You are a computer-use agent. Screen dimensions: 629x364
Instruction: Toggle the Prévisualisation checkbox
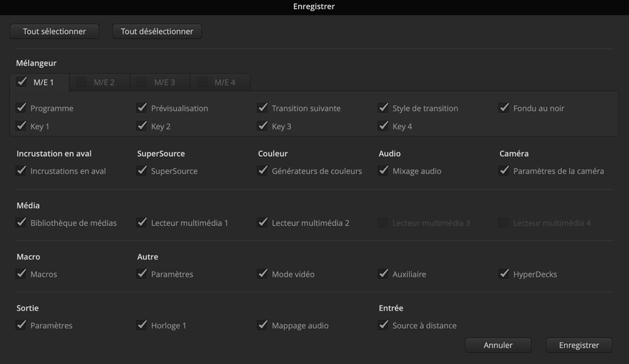[x=142, y=108]
